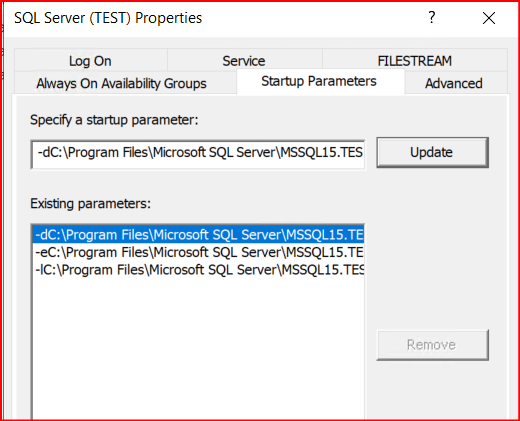The height and width of the screenshot is (421, 520).
Task: Switch to the Log On tab
Action: (90, 61)
